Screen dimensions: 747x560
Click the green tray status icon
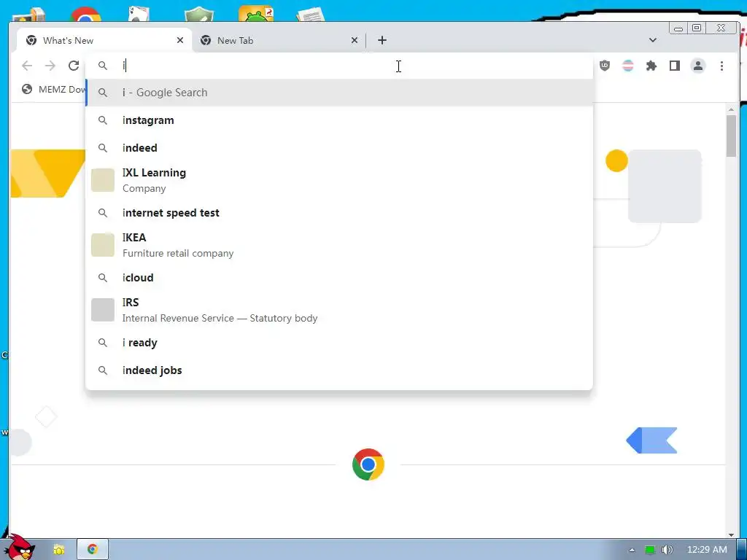650,550
